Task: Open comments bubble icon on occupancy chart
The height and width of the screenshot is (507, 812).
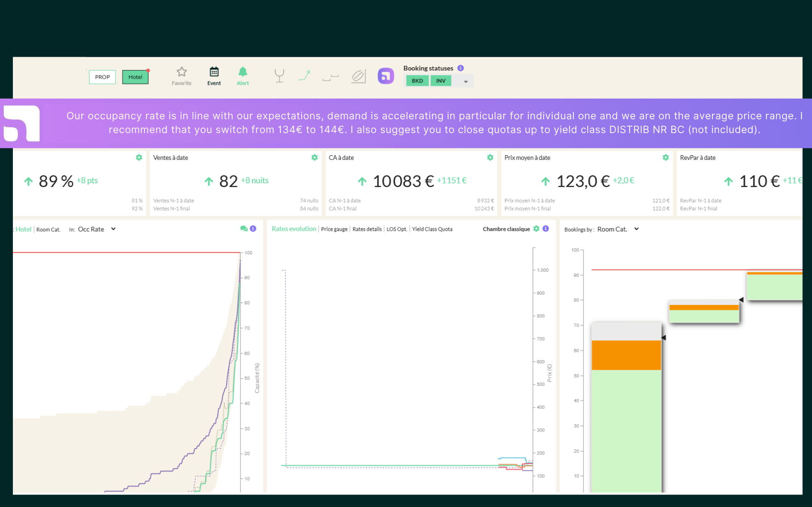Action: click(x=244, y=229)
